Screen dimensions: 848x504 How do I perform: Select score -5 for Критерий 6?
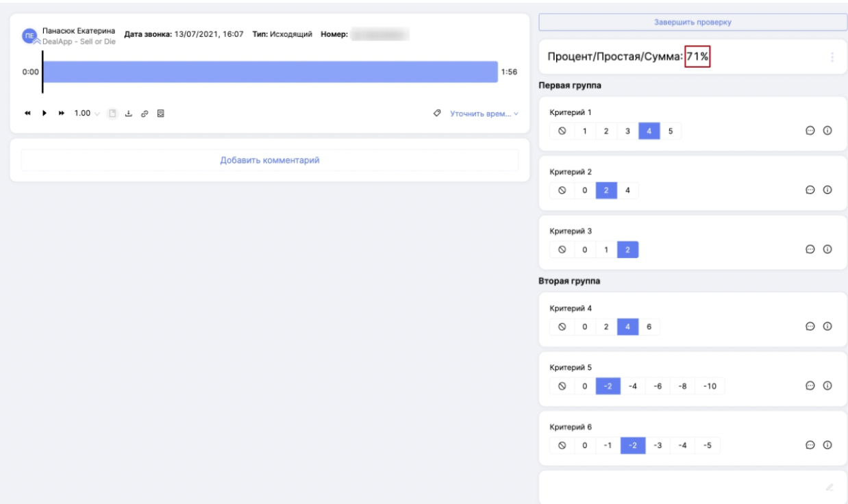pyautogui.click(x=708, y=446)
